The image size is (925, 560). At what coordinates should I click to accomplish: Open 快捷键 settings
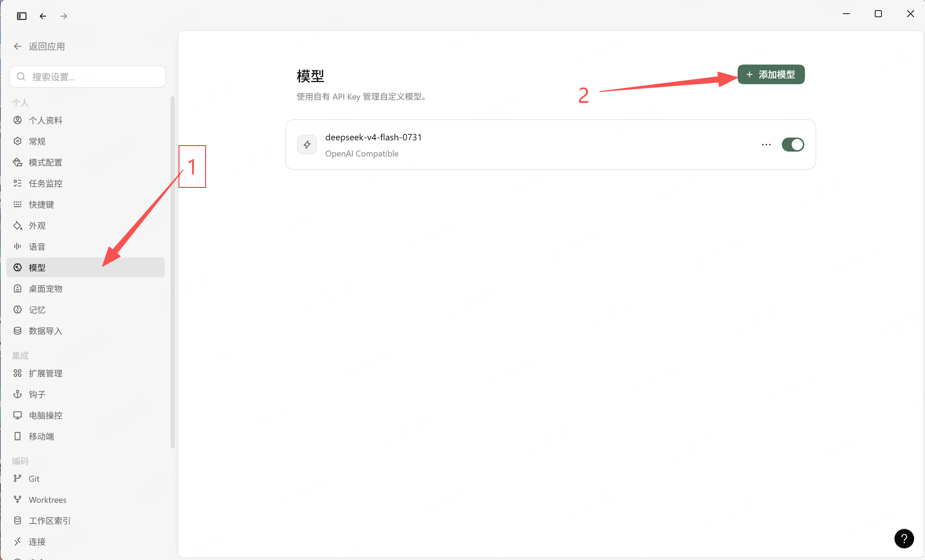click(86, 204)
